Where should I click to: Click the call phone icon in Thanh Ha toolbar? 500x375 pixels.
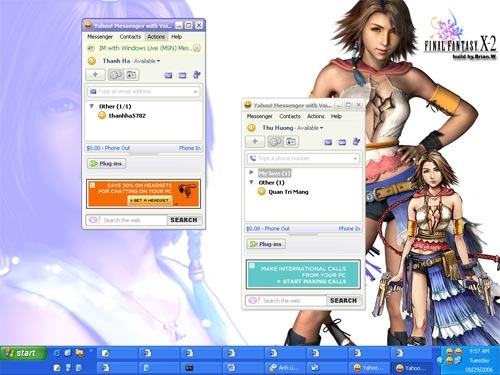(x=197, y=75)
